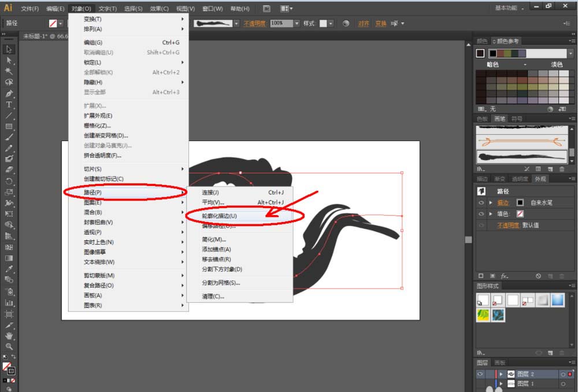Image resolution: width=578 pixels, height=392 pixels.
Task: Open the opacity 100% dropdown arrow
Action: [x=297, y=23]
